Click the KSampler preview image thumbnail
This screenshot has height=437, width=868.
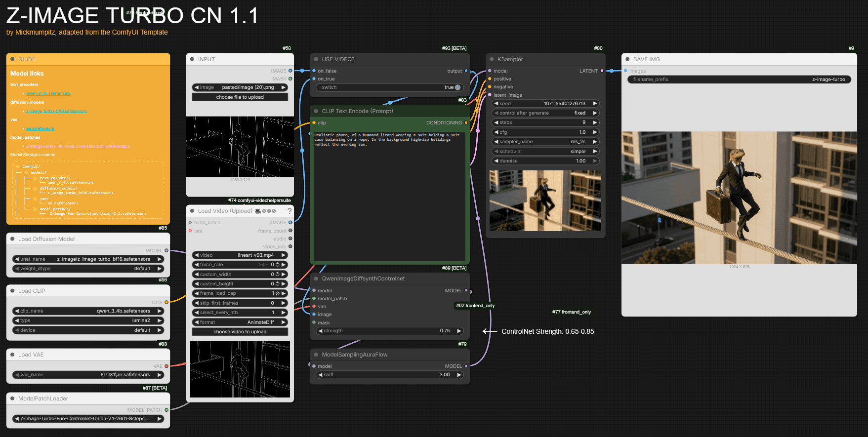[545, 200]
